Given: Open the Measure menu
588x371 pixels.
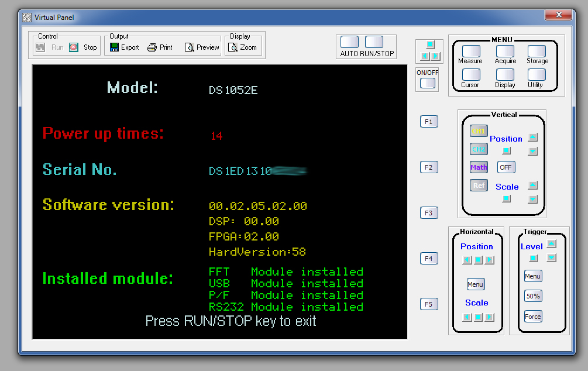Looking at the screenshot, I should (471, 51).
